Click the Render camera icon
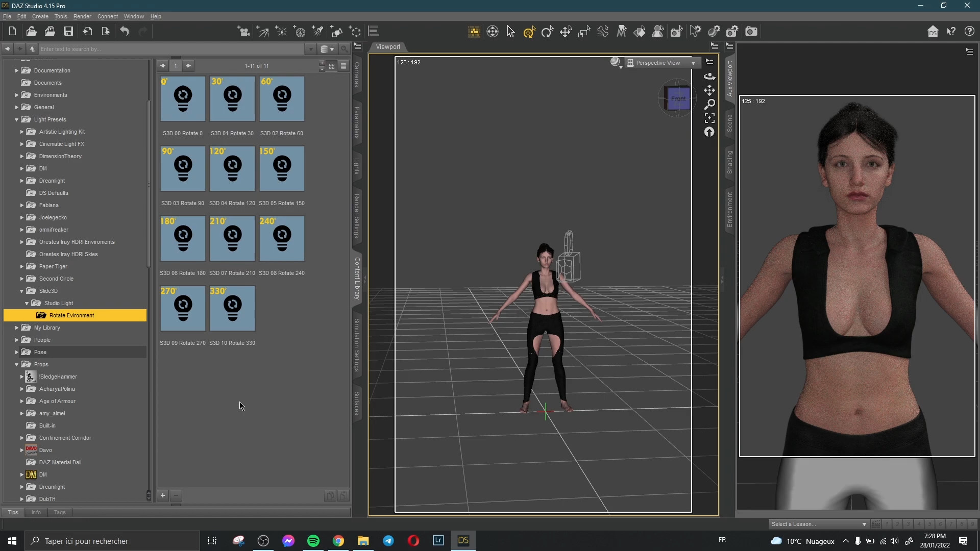The width and height of the screenshot is (980, 551). click(x=751, y=32)
